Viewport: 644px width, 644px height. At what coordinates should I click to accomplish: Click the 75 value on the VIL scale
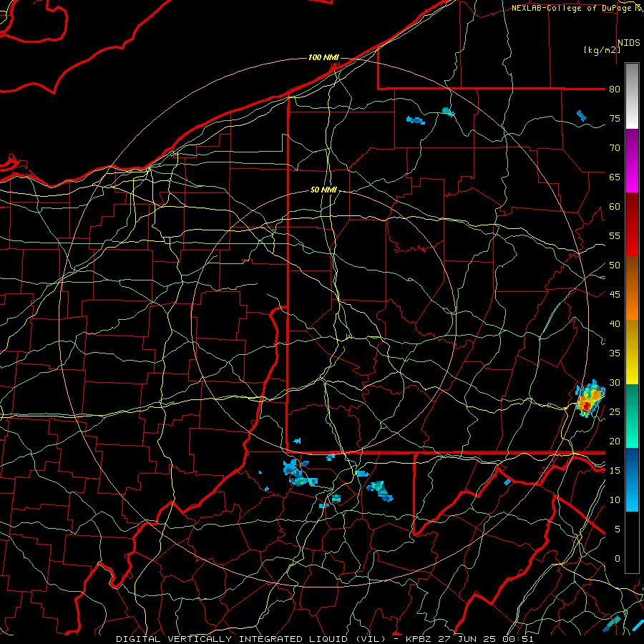pos(615,118)
